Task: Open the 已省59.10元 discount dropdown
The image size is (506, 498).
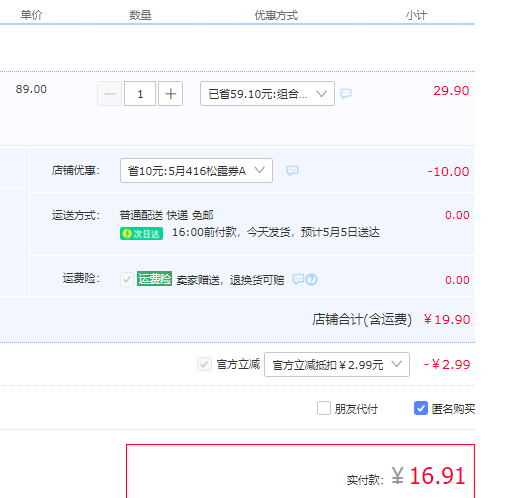Action: tap(267, 94)
